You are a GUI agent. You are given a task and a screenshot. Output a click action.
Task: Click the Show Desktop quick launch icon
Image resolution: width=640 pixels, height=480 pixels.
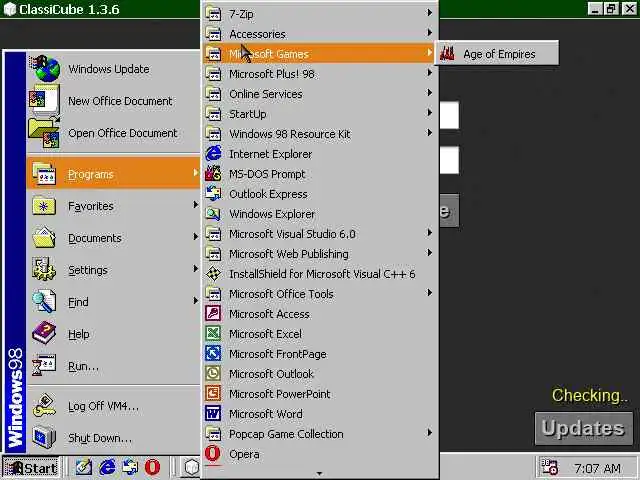(84, 468)
